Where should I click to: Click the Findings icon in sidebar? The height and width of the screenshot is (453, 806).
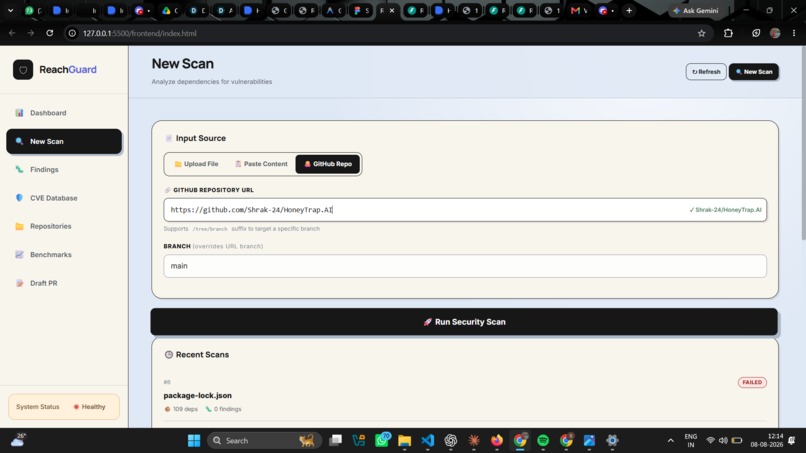click(19, 169)
